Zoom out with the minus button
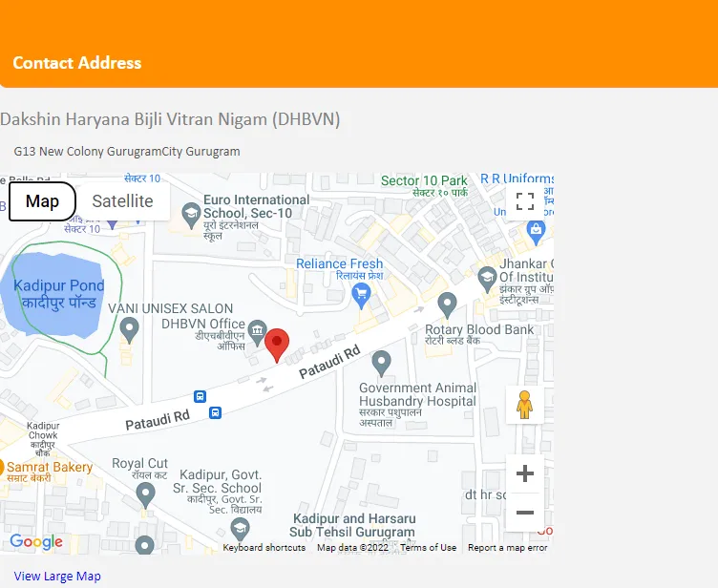718x588 pixels. click(x=525, y=512)
